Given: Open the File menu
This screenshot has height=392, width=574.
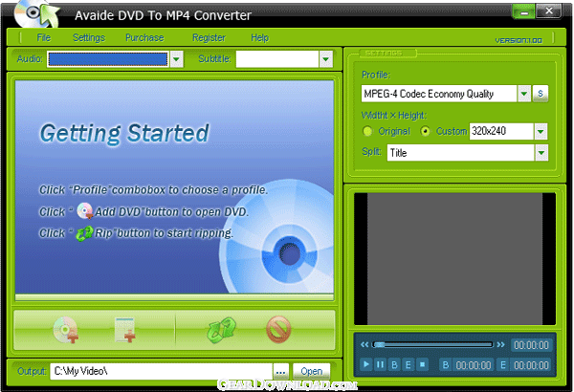Looking at the screenshot, I should [x=44, y=37].
